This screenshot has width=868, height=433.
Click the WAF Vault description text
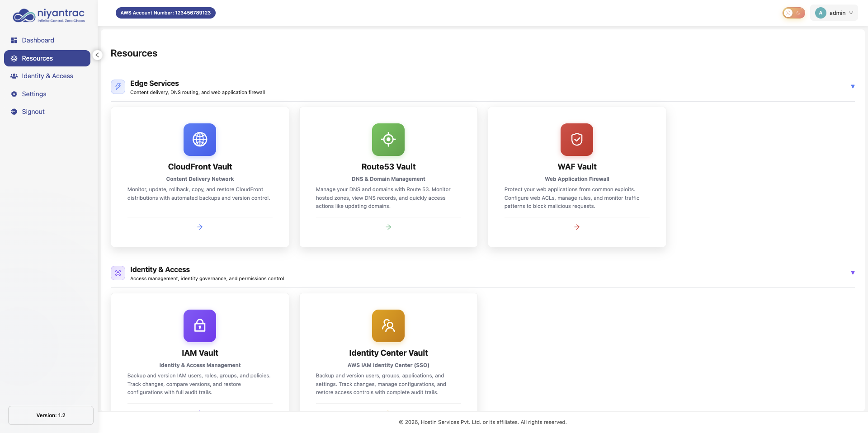[x=572, y=198]
